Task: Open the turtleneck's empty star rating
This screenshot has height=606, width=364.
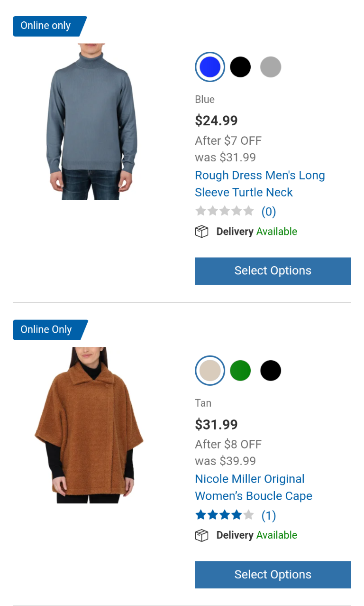Action: 225,211
